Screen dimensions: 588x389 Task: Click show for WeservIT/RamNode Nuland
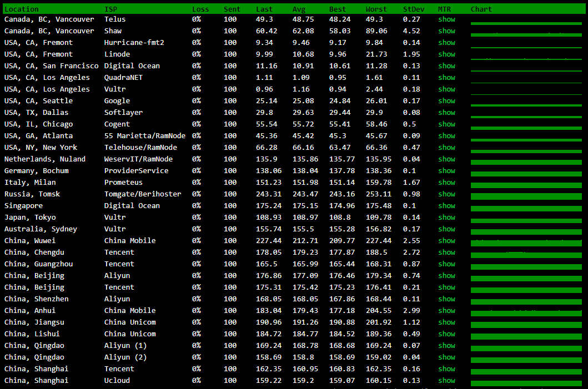tap(446, 159)
